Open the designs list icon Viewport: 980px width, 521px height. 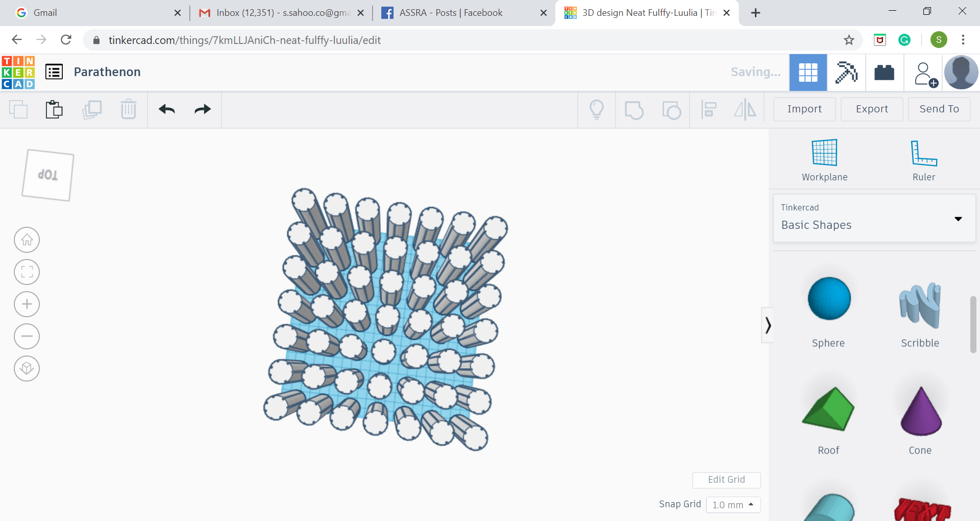(x=54, y=72)
